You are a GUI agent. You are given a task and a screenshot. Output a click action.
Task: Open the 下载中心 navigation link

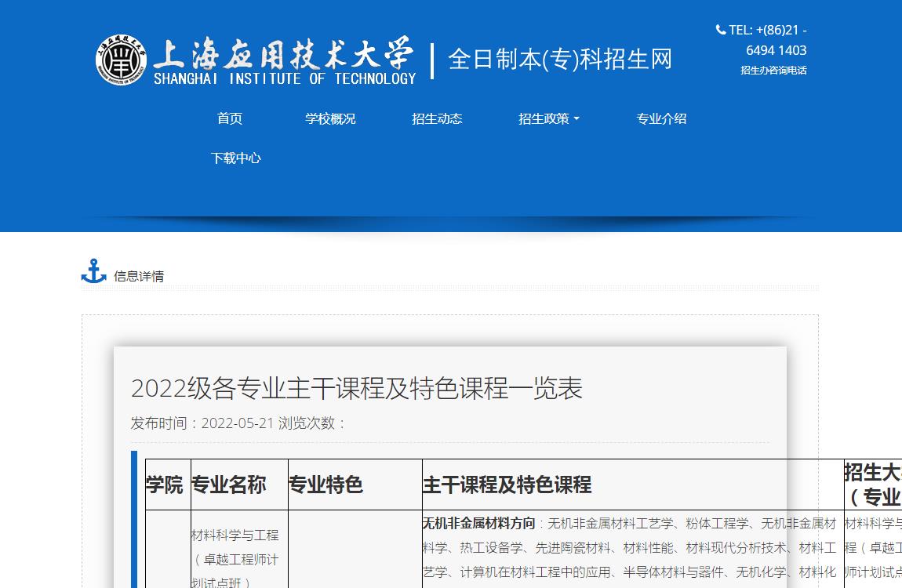pyautogui.click(x=235, y=158)
